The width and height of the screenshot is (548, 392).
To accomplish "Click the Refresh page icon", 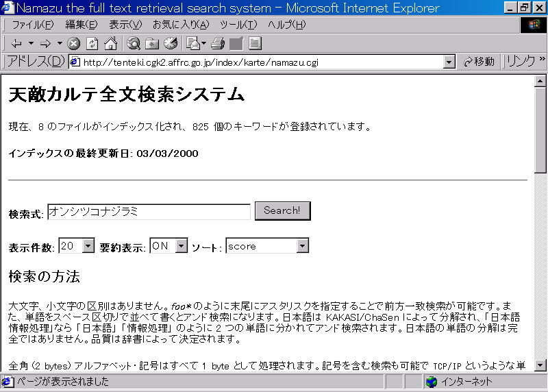I will click(x=92, y=44).
